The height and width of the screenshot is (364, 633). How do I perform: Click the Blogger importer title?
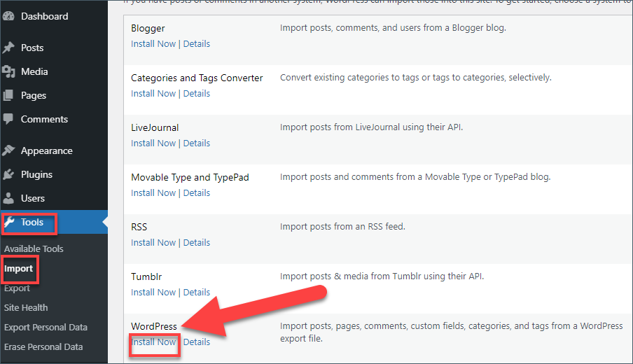(148, 28)
